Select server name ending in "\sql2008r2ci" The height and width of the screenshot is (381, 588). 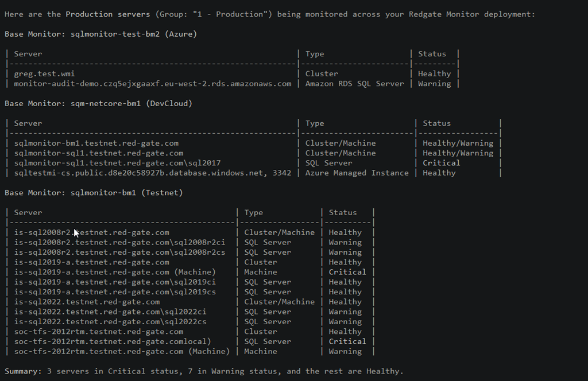[x=119, y=242]
